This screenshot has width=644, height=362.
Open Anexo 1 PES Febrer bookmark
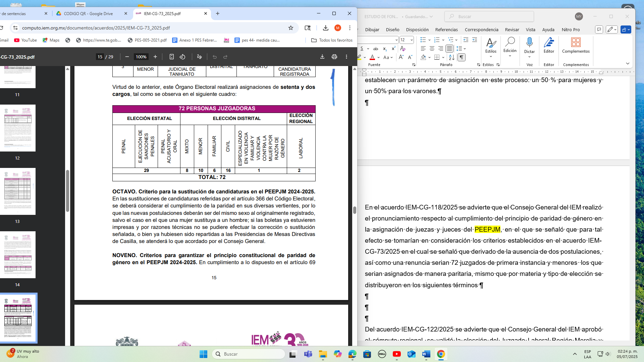coord(195,40)
